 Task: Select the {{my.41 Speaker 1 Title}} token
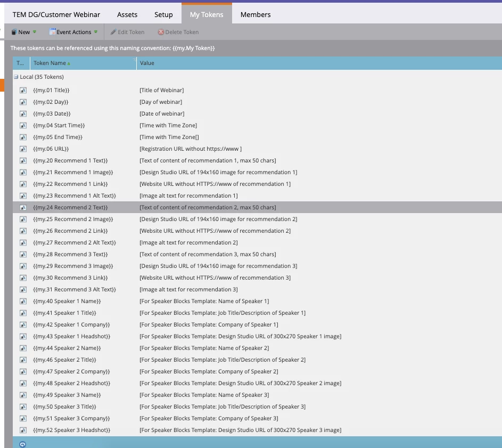click(x=64, y=313)
